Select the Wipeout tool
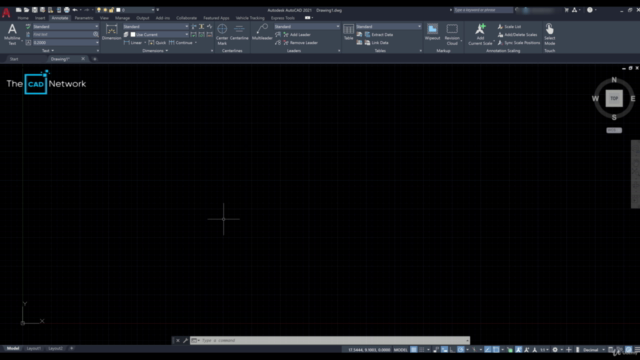Viewport: 640px width, 360px height. (x=432, y=32)
